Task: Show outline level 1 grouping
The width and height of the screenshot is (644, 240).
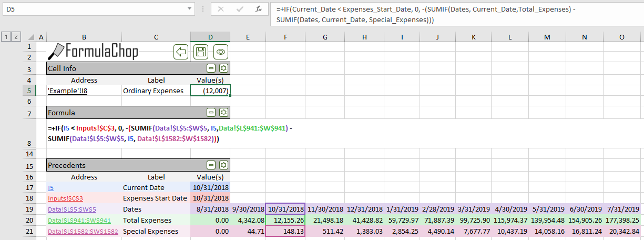Action: point(6,36)
